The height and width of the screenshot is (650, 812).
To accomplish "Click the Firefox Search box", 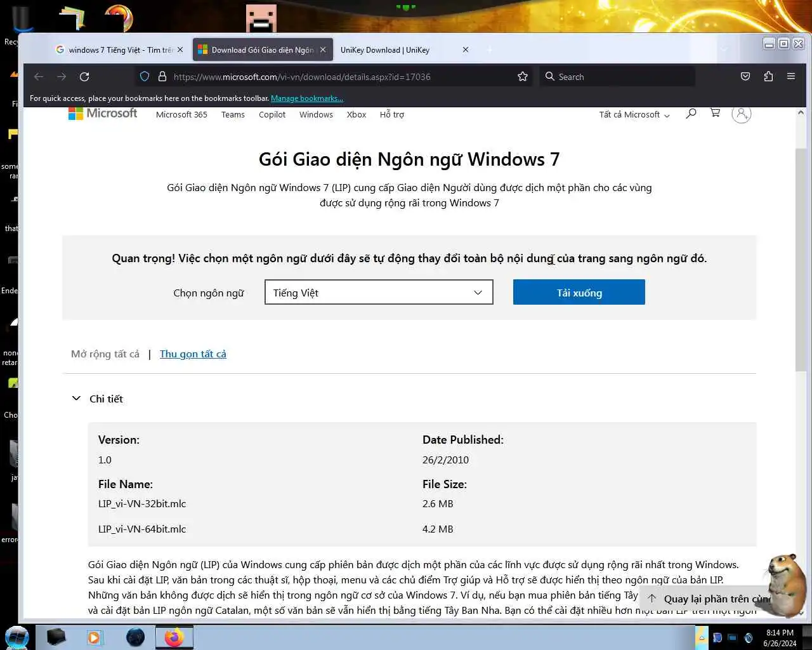I will point(617,77).
